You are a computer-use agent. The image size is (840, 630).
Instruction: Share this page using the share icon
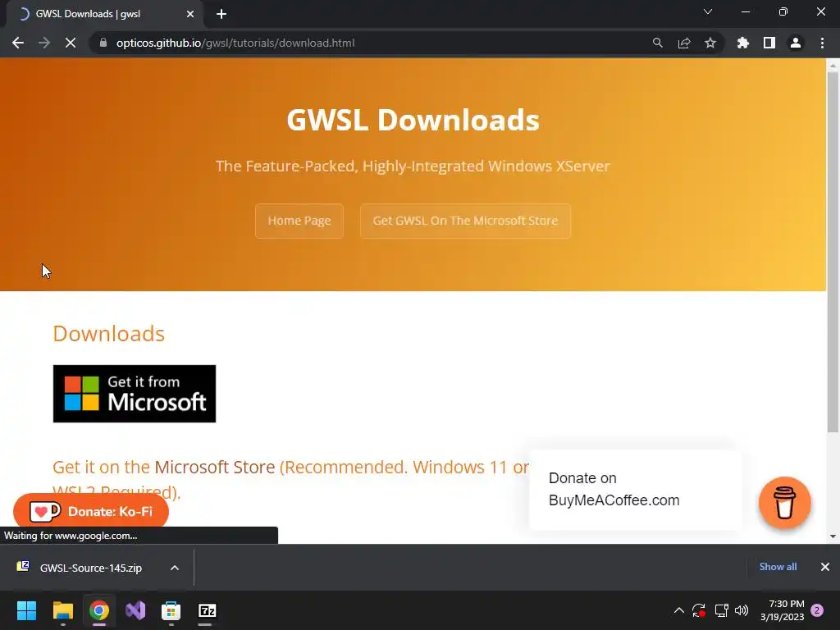pyautogui.click(x=684, y=43)
